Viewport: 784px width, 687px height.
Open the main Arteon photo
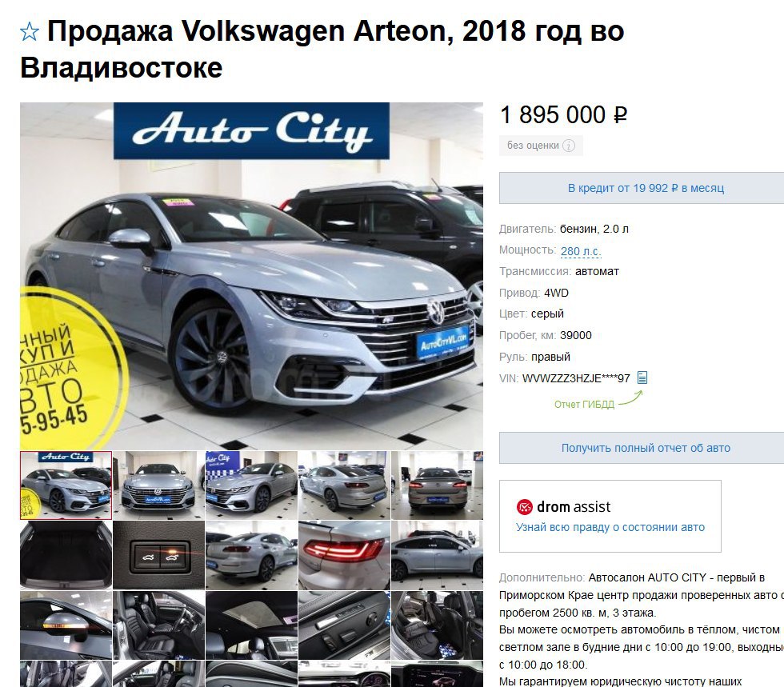coord(251,276)
